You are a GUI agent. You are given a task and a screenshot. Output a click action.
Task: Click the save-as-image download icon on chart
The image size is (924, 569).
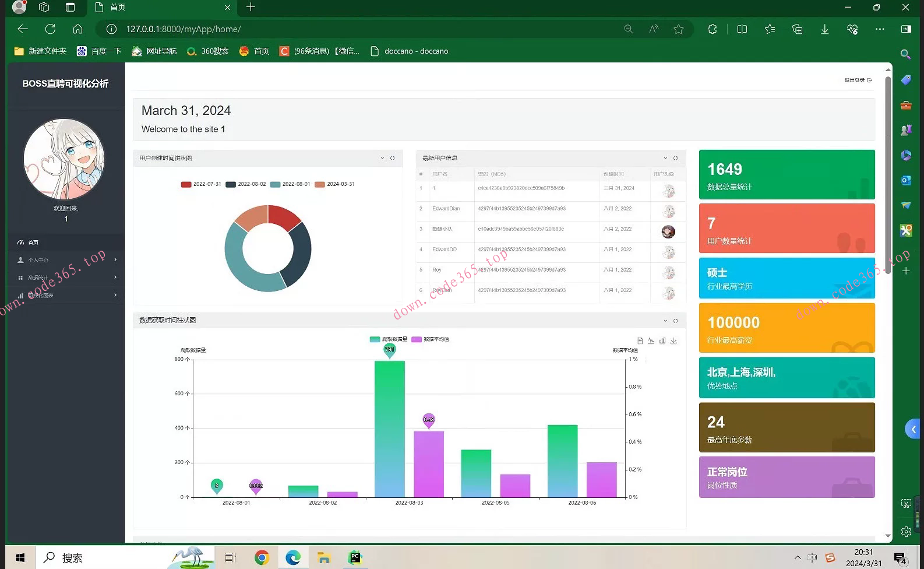coord(673,340)
